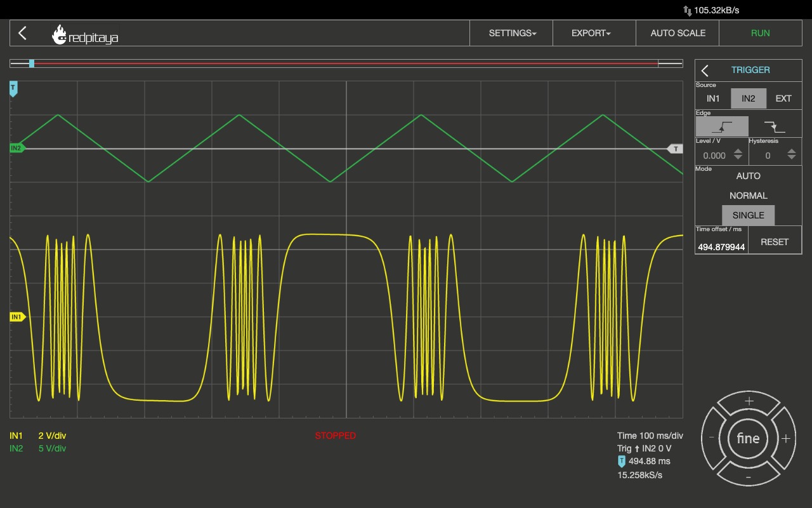Image resolution: width=812 pixels, height=508 pixels.
Task: Click the Time offset value 494.879944
Action: [721, 247]
